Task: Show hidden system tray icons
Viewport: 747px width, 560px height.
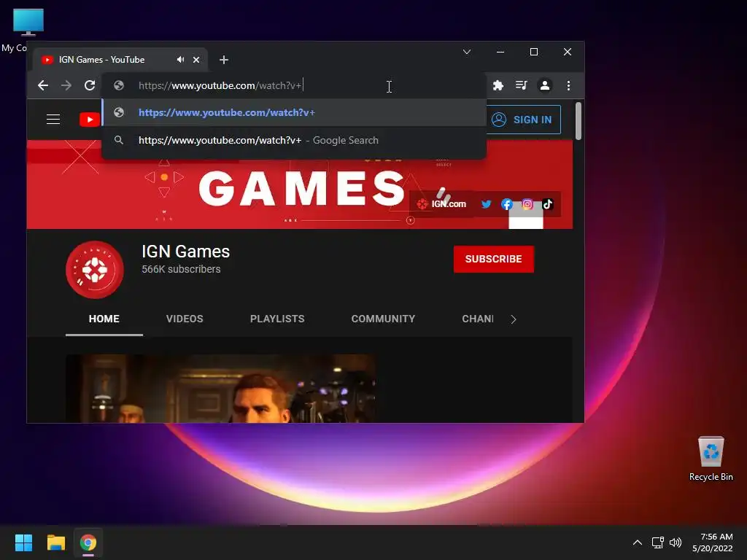Action: [x=638, y=542]
